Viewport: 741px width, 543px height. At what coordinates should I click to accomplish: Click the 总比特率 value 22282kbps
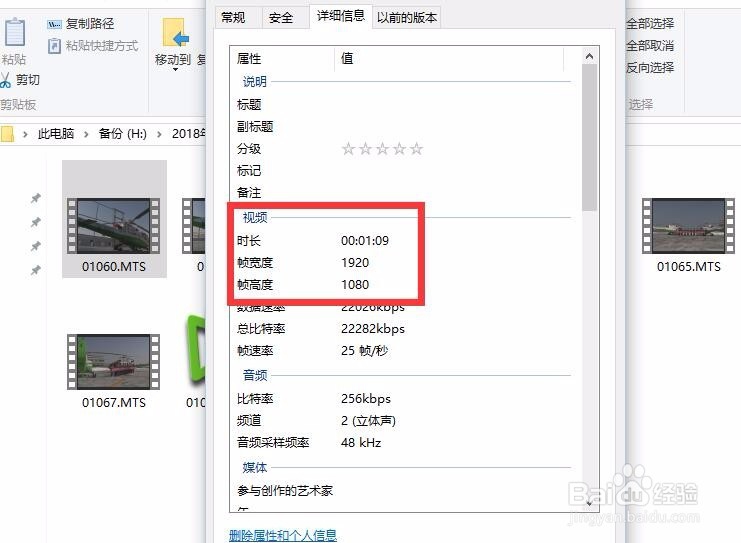coord(373,329)
